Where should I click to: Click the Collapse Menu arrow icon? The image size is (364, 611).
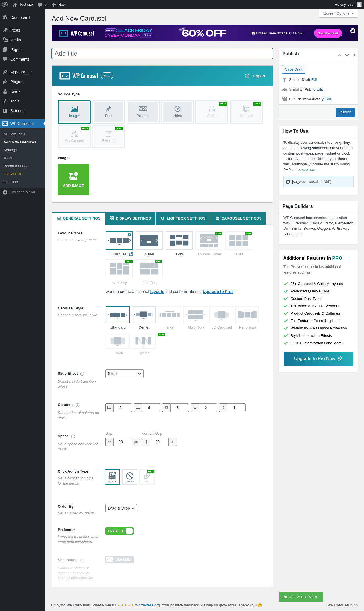point(5,192)
